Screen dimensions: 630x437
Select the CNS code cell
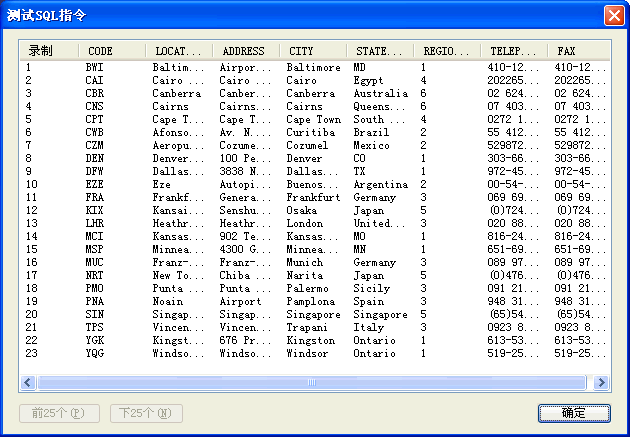coord(94,106)
